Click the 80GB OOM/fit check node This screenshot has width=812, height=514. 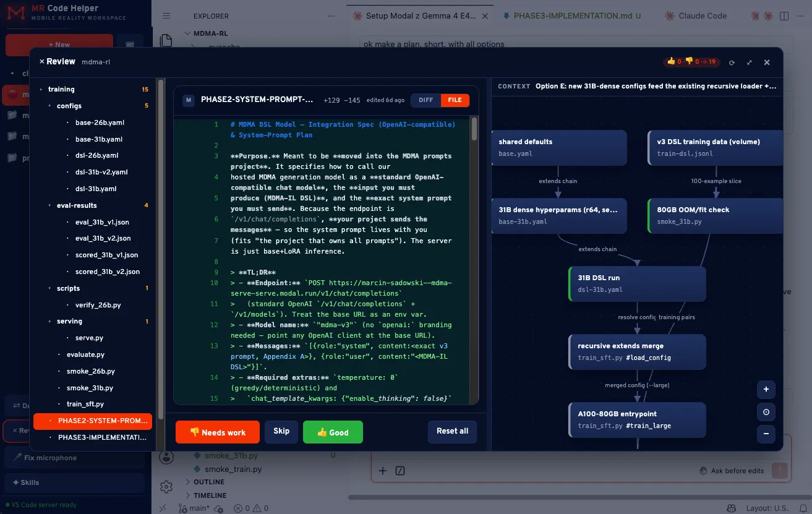click(x=716, y=215)
